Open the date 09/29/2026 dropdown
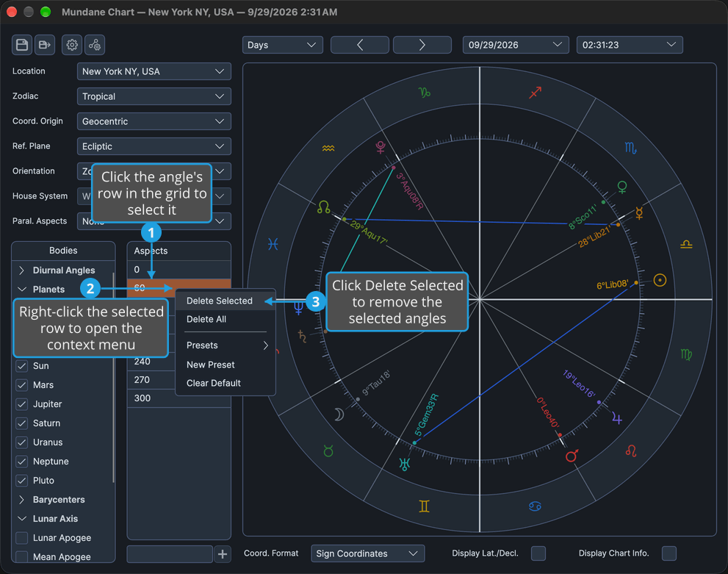Viewport: 728px width, 574px height. click(516, 45)
